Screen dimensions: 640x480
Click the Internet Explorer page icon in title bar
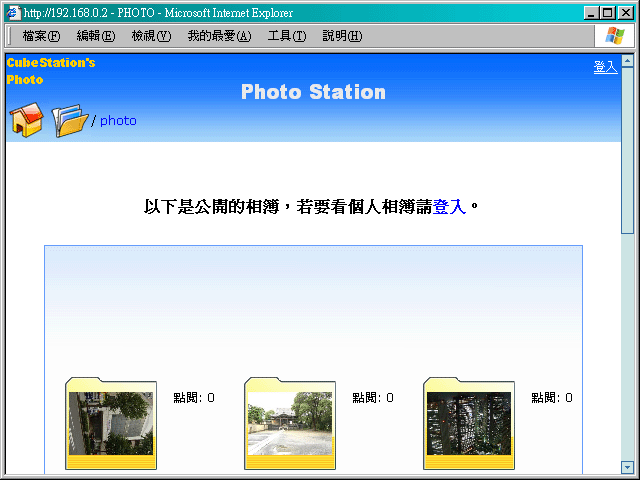tap(13, 13)
